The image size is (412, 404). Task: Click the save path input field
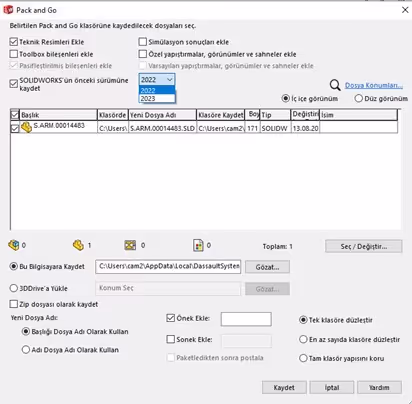(168, 267)
